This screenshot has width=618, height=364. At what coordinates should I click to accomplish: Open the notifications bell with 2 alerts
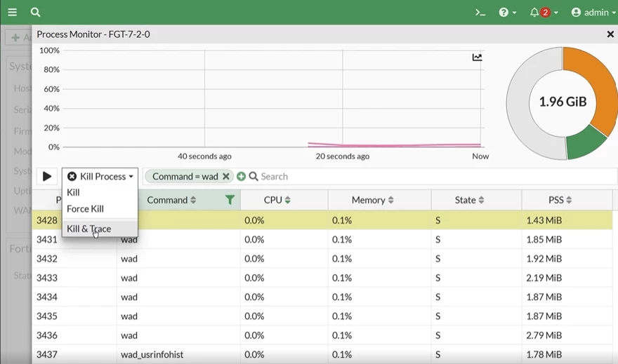point(544,13)
